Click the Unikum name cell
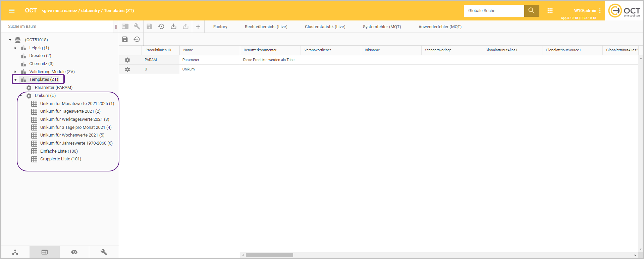This screenshot has width=644, height=259. click(x=210, y=69)
